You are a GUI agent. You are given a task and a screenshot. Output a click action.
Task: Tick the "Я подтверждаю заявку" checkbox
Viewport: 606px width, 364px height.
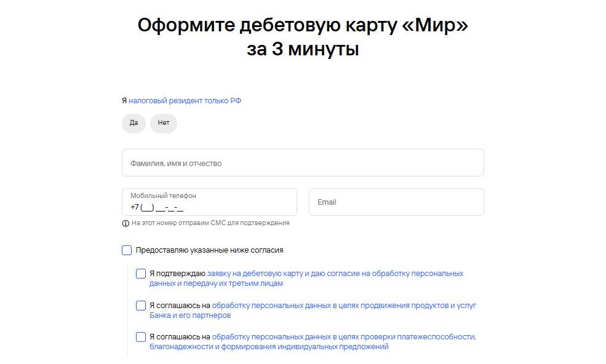click(141, 274)
